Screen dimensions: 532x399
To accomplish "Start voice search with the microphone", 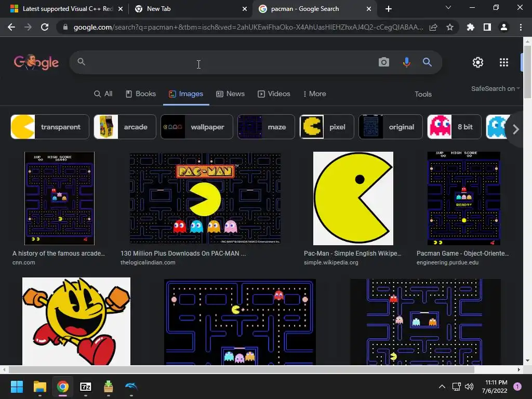I will click(x=406, y=62).
